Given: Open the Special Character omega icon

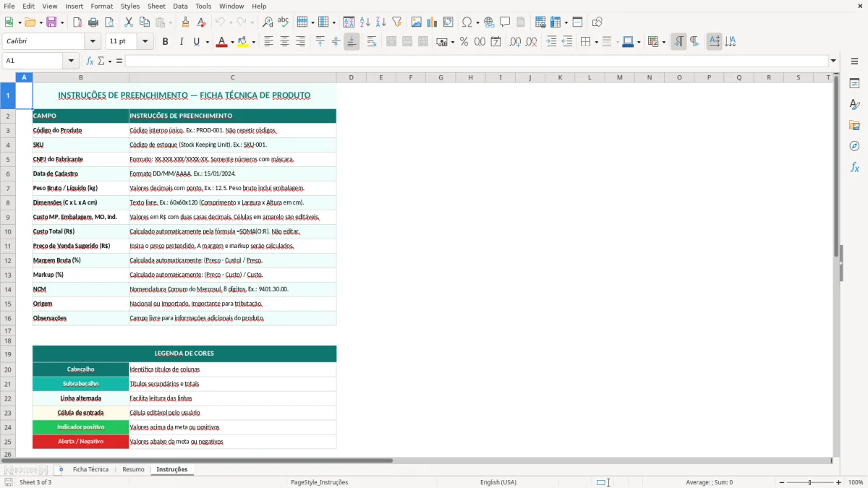Looking at the screenshot, I should 467,22.
